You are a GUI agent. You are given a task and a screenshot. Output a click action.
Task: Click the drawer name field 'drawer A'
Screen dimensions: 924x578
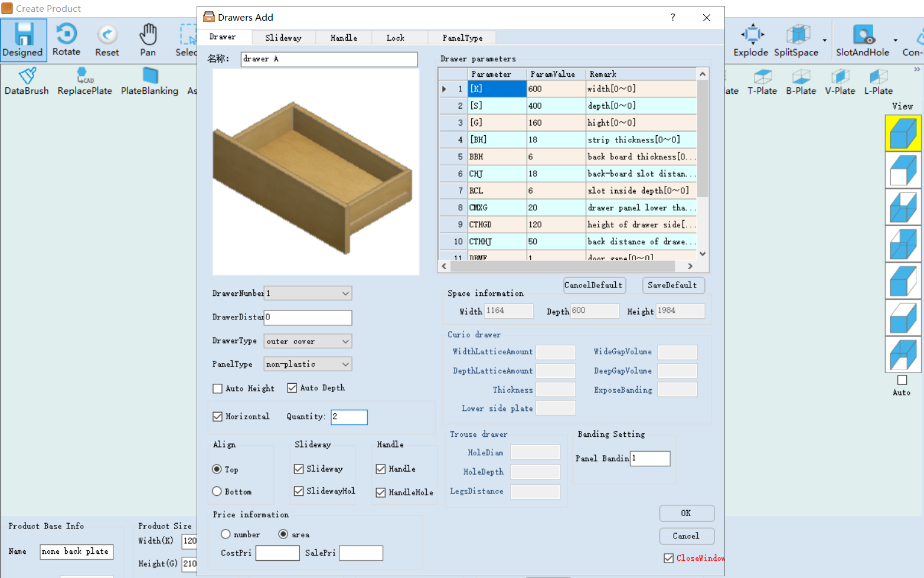coord(329,59)
